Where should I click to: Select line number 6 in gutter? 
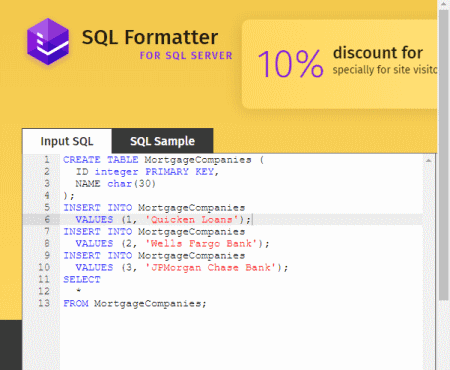[x=47, y=219]
